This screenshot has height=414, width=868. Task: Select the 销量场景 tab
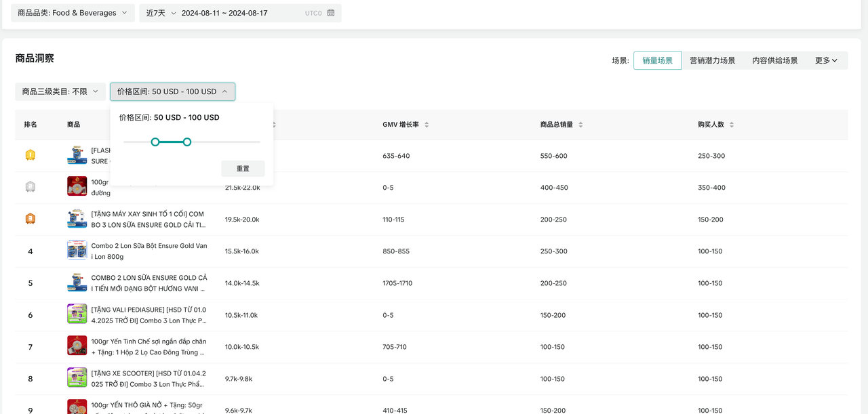(x=657, y=60)
